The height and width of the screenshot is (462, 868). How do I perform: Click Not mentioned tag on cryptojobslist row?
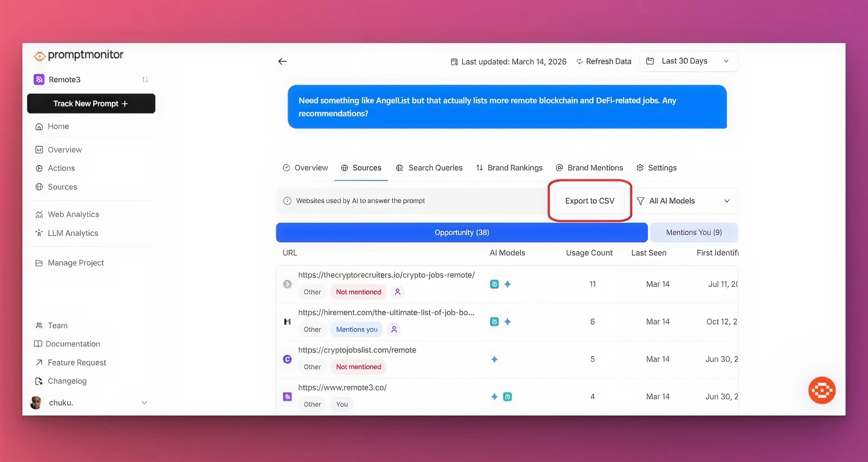point(358,367)
